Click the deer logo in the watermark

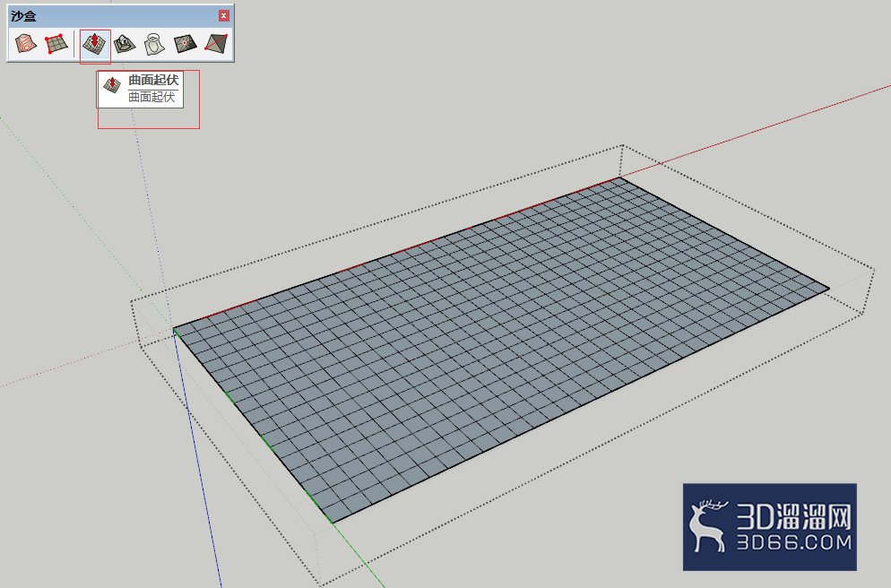(709, 526)
